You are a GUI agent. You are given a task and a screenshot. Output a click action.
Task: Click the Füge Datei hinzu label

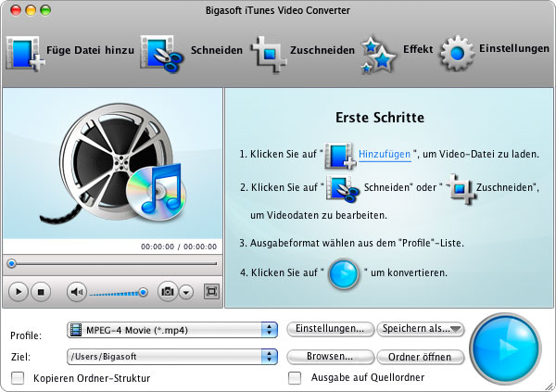(91, 50)
